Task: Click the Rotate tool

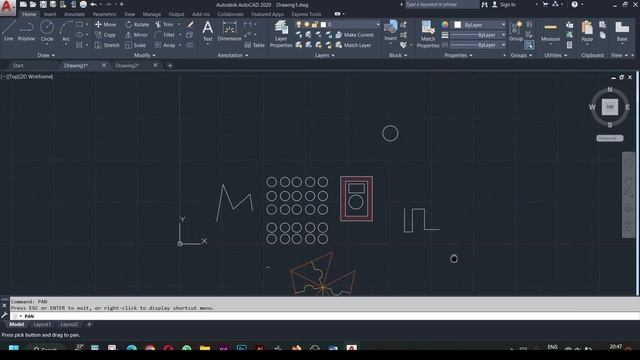Action: 137,24
